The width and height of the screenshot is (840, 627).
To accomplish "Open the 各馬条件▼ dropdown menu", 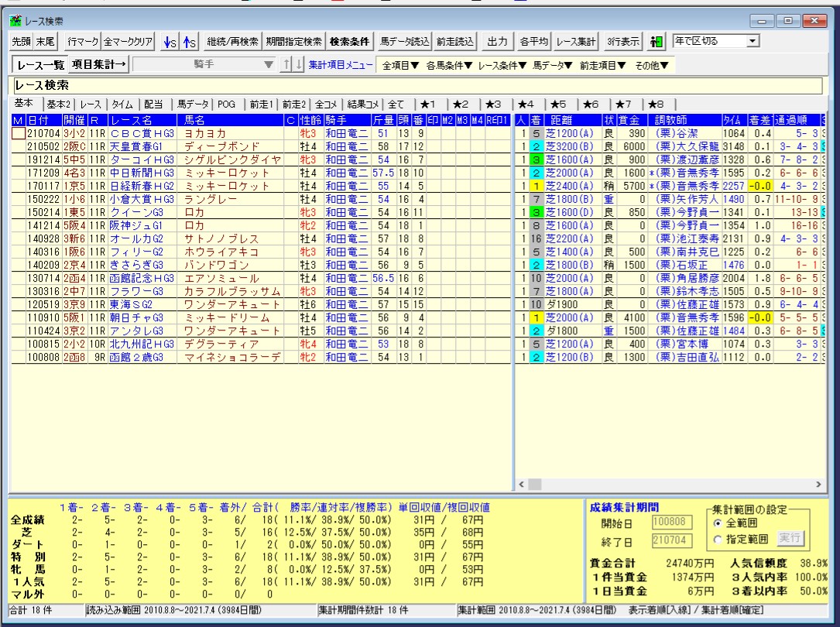I will point(448,65).
